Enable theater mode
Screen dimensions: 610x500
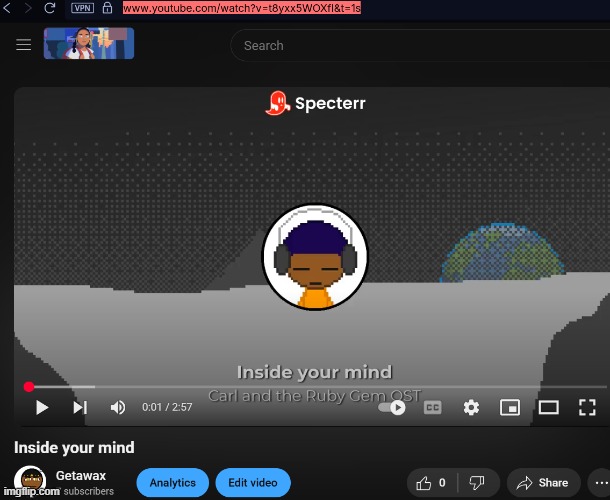tap(549, 407)
